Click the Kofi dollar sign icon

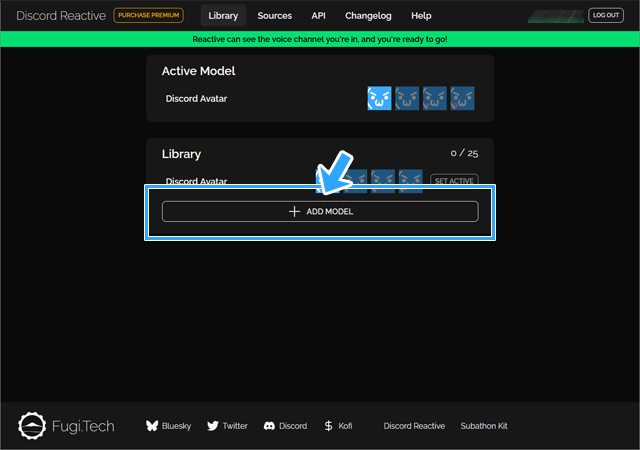pos(329,426)
